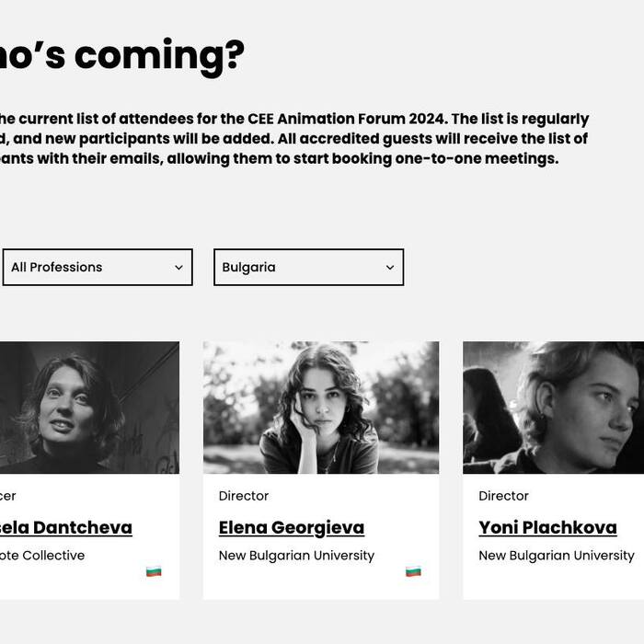This screenshot has height=644, width=644.
Task: Click New Bulgarian University under Yoni Plachkova
Action: (556, 556)
